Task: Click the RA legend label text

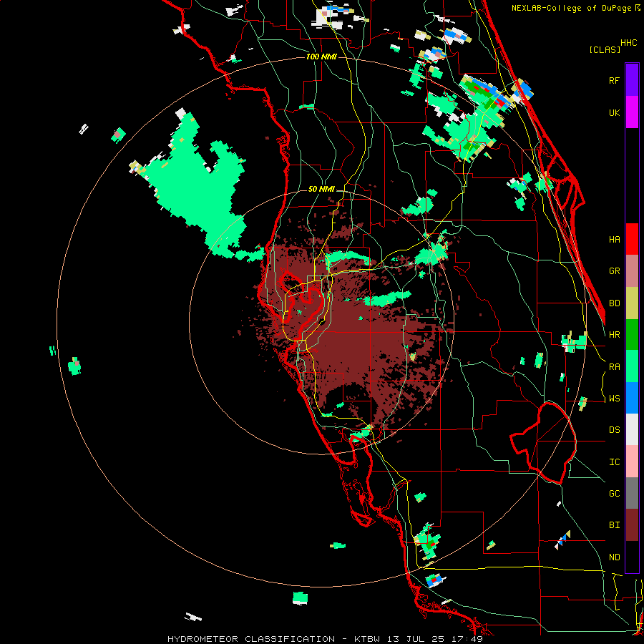Action: (x=614, y=367)
